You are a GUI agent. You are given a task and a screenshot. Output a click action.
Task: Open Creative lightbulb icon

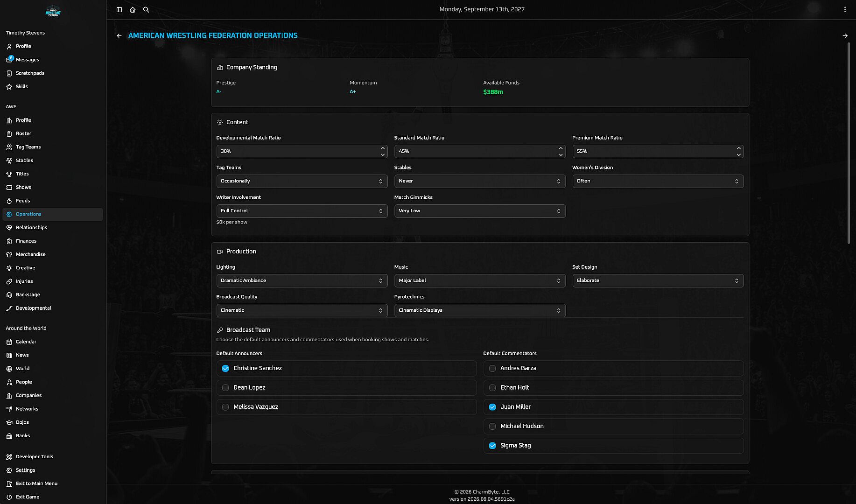tap(9, 268)
